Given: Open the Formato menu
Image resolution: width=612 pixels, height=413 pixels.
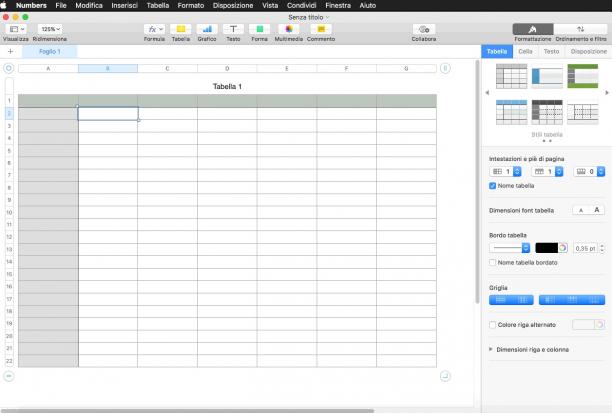Looking at the screenshot, I should 190,5.
